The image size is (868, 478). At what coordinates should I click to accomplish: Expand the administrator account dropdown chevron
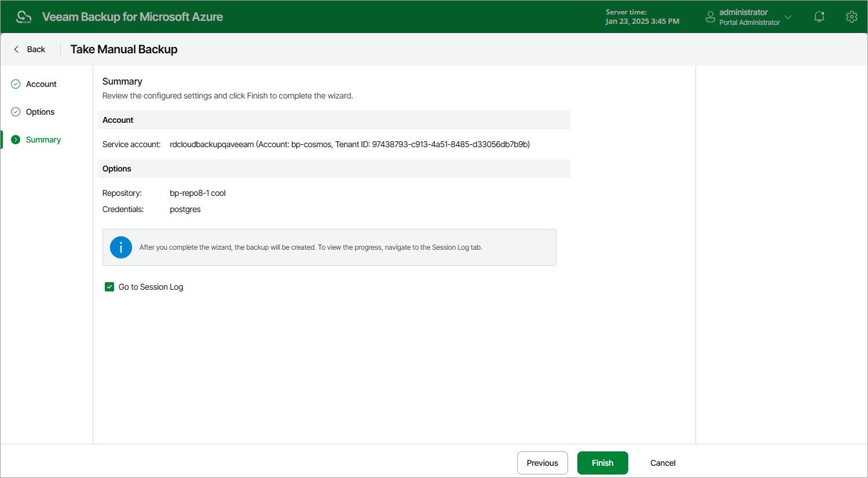tap(788, 17)
